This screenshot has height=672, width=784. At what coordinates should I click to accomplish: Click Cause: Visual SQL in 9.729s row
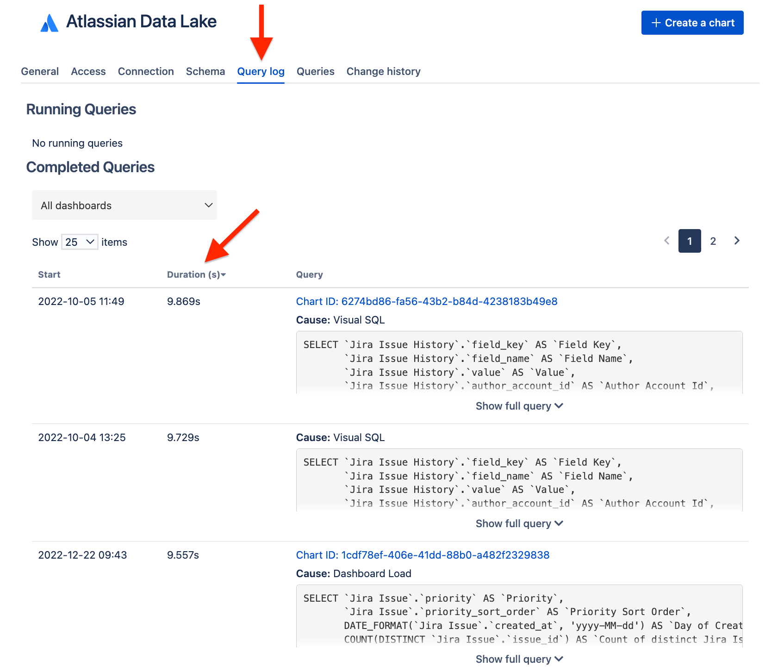340,437
